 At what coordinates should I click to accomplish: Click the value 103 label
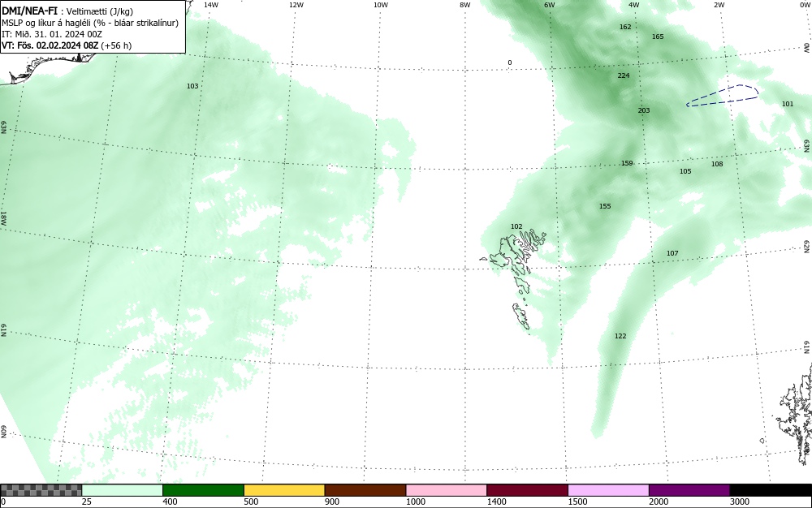(192, 86)
